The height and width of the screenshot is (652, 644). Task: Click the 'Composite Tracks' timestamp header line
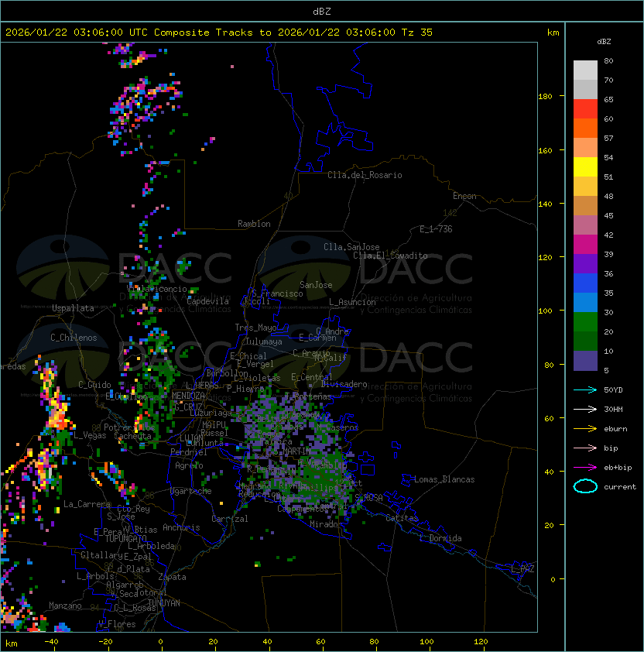click(219, 33)
